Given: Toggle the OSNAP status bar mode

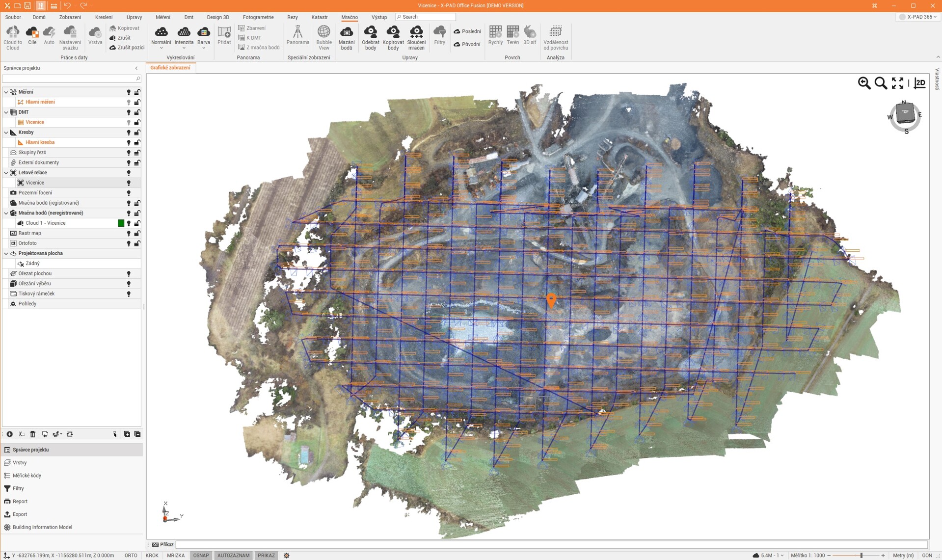Looking at the screenshot, I should (x=201, y=555).
